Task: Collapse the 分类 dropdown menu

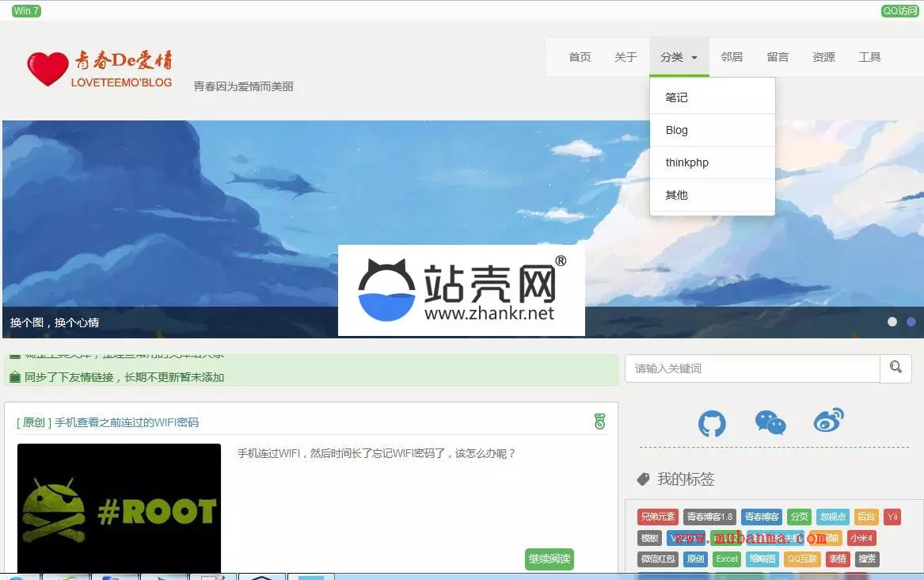Action: pos(679,57)
